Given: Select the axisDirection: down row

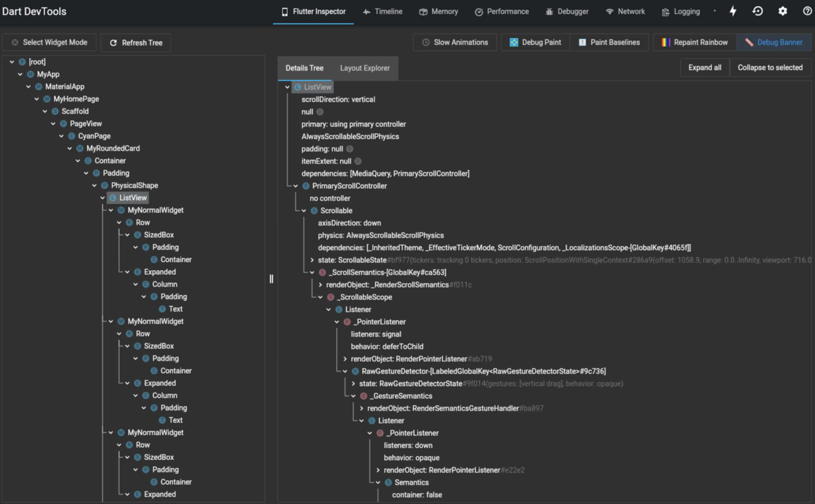Looking at the screenshot, I should coord(349,223).
